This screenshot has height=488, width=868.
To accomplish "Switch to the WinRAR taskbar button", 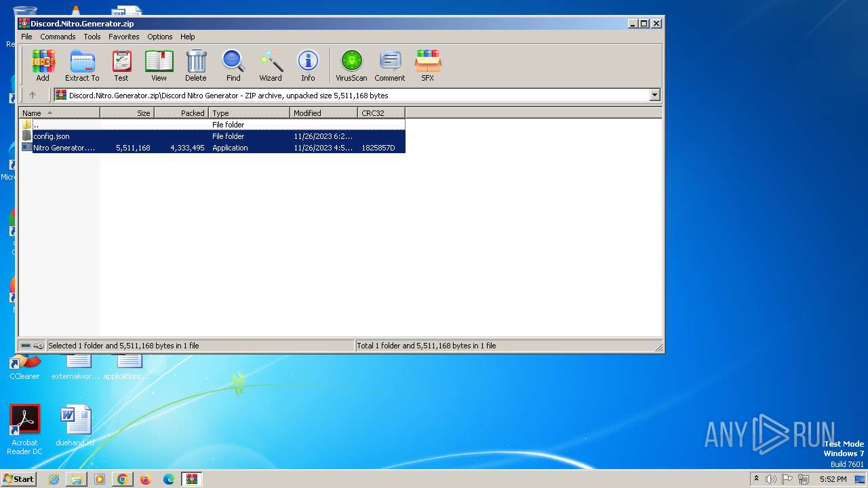I will pyautogui.click(x=192, y=479).
